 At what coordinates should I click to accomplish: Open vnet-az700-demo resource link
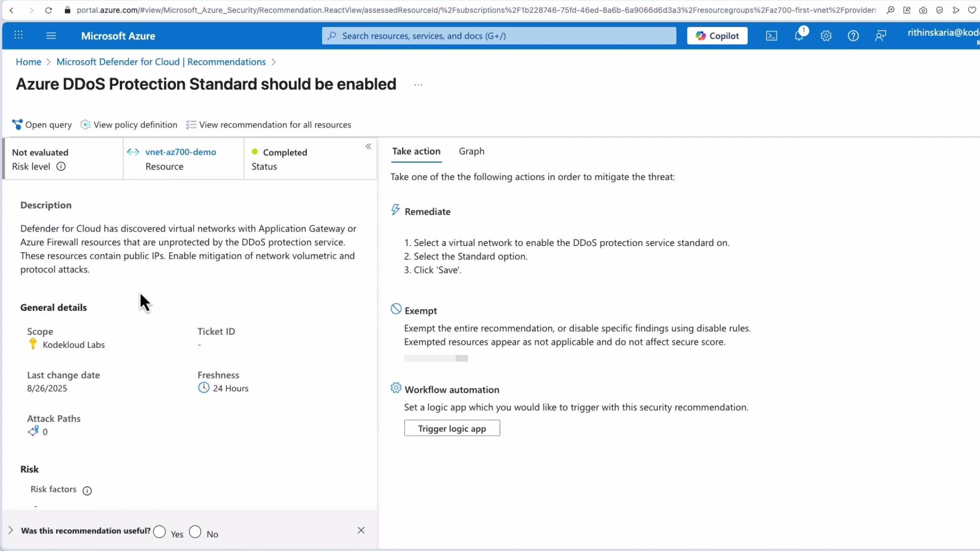coord(181,152)
